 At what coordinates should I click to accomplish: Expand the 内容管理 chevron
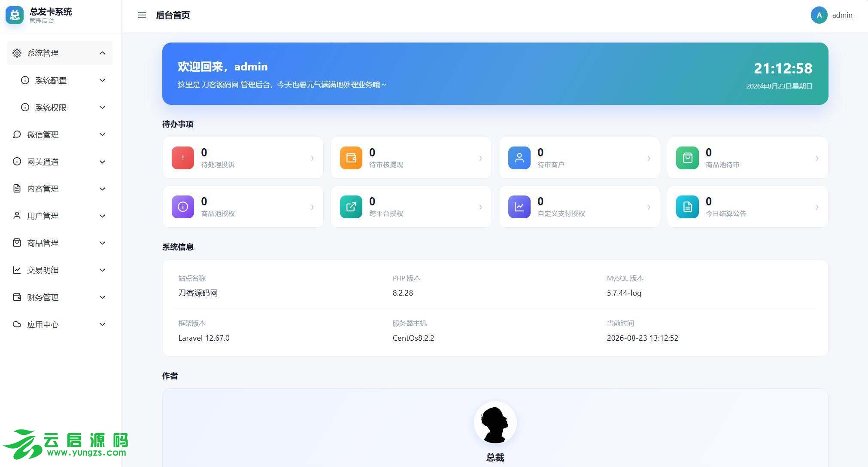coord(102,189)
